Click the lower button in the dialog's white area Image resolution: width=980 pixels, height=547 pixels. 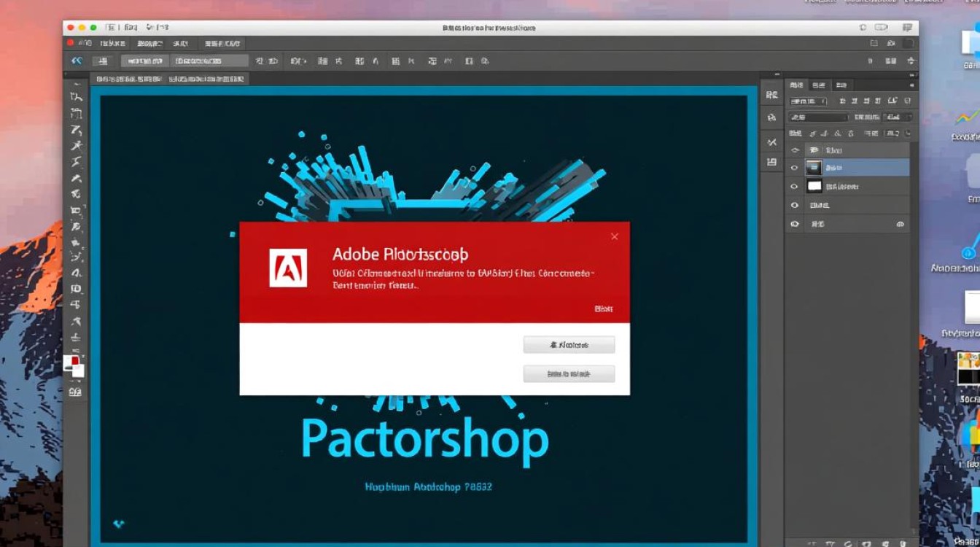tap(569, 373)
